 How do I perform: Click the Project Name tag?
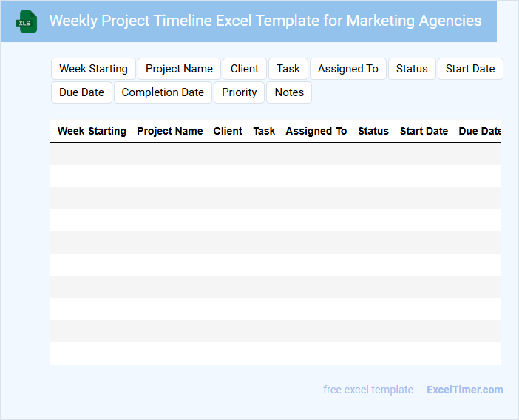pos(179,69)
